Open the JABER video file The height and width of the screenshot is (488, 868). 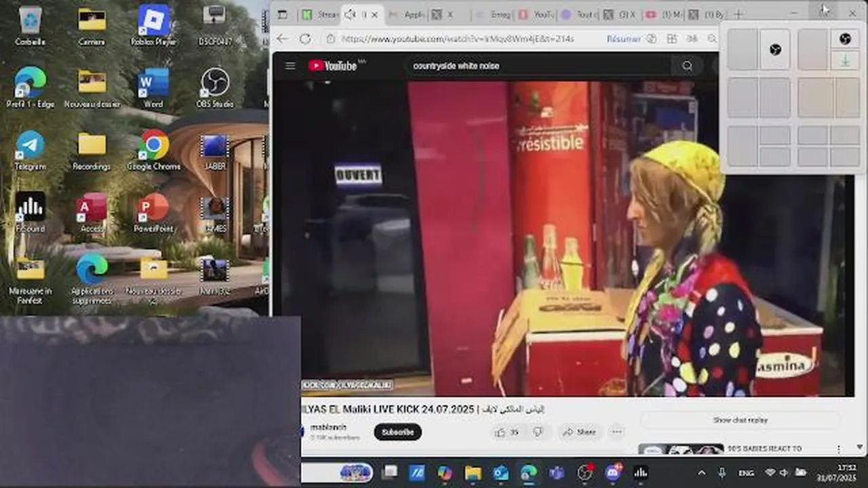[x=215, y=150]
